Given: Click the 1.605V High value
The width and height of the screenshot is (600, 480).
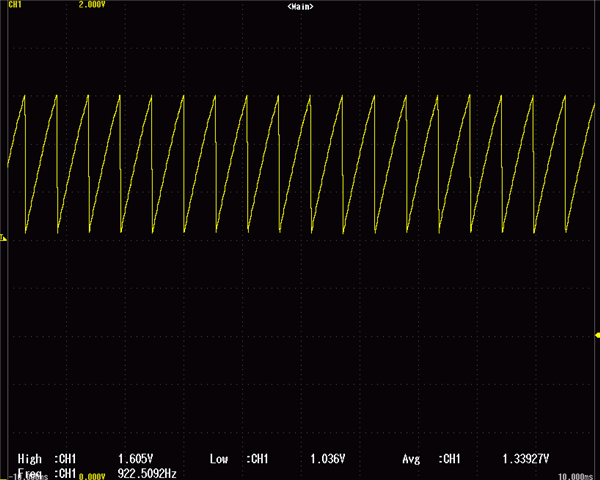Looking at the screenshot, I should coord(135,459).
